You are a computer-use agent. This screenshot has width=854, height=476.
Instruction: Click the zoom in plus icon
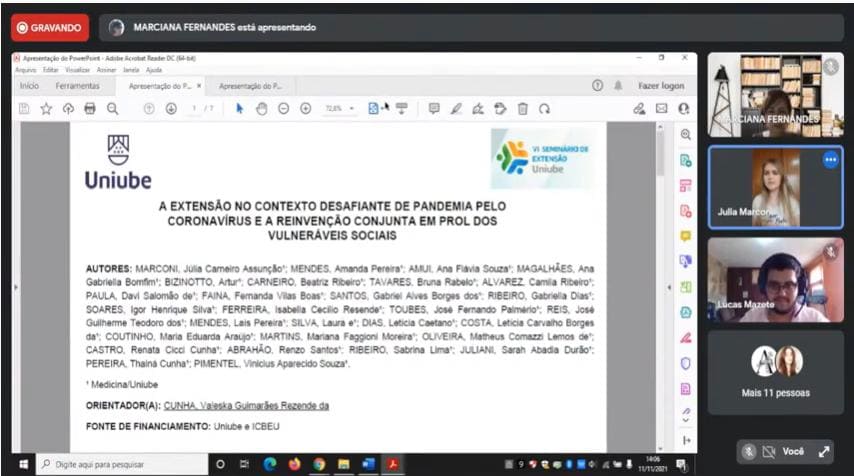tap(306, 109)
